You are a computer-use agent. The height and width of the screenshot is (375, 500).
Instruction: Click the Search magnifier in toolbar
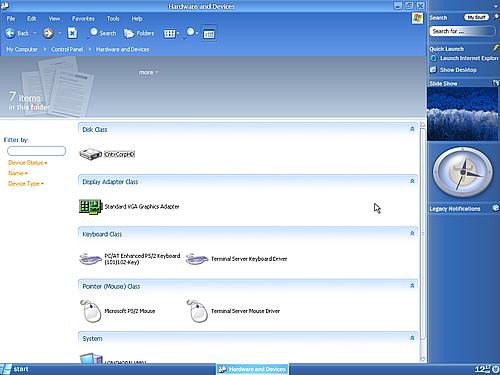[x=92, y=33]
